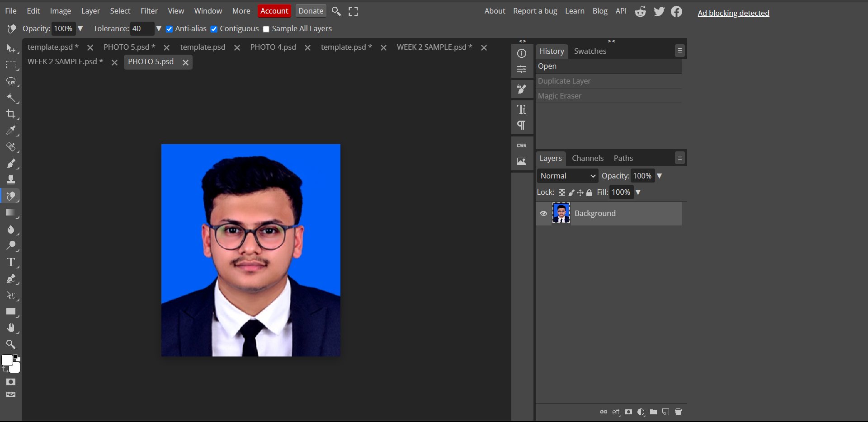Open the layer Fill percentage dropdown
This screenshot has height=422, width=868.
638,192
